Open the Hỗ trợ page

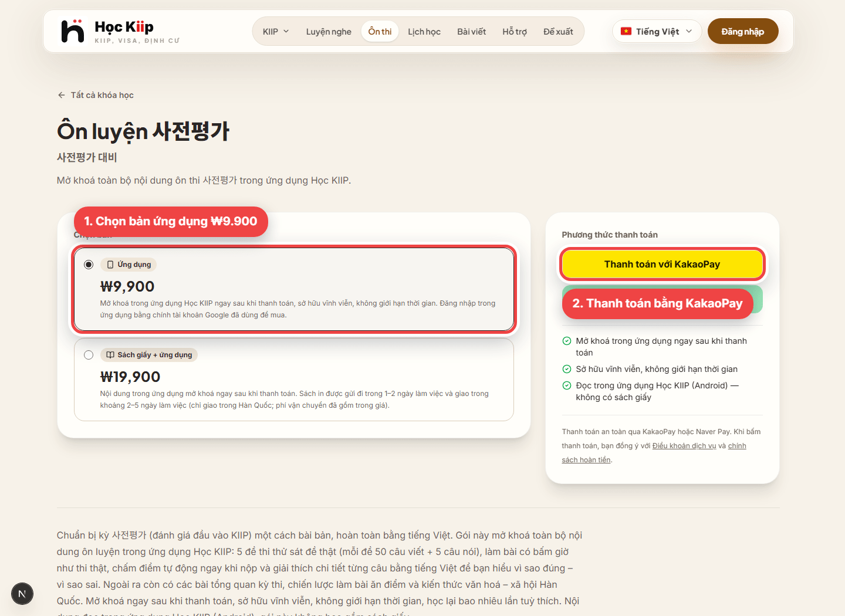(515, 32)
